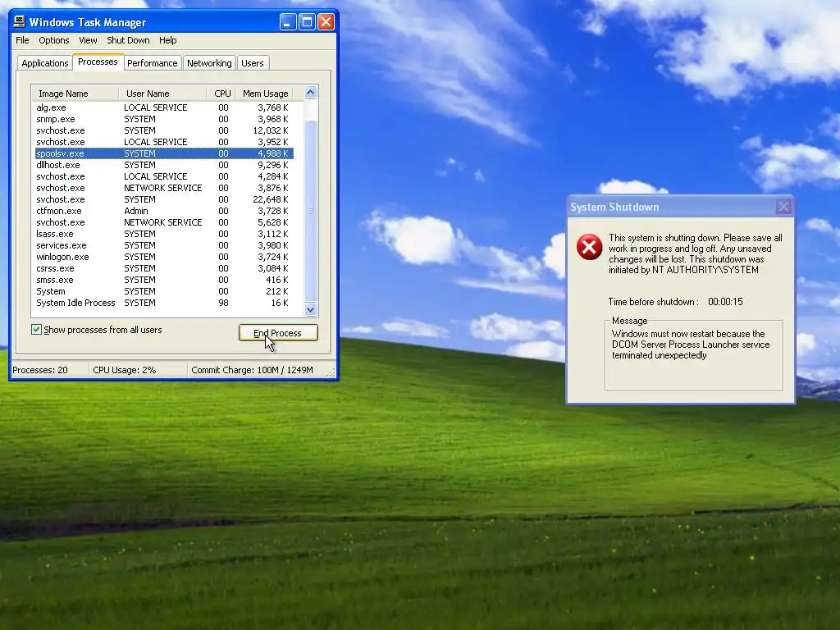Close the Windows Task Manager window

[x=326, y=22]
